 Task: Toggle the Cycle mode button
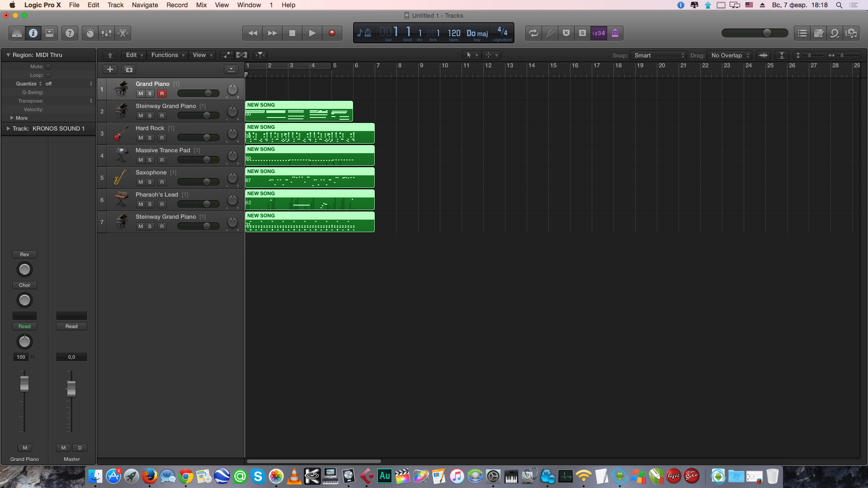[533, 33]
